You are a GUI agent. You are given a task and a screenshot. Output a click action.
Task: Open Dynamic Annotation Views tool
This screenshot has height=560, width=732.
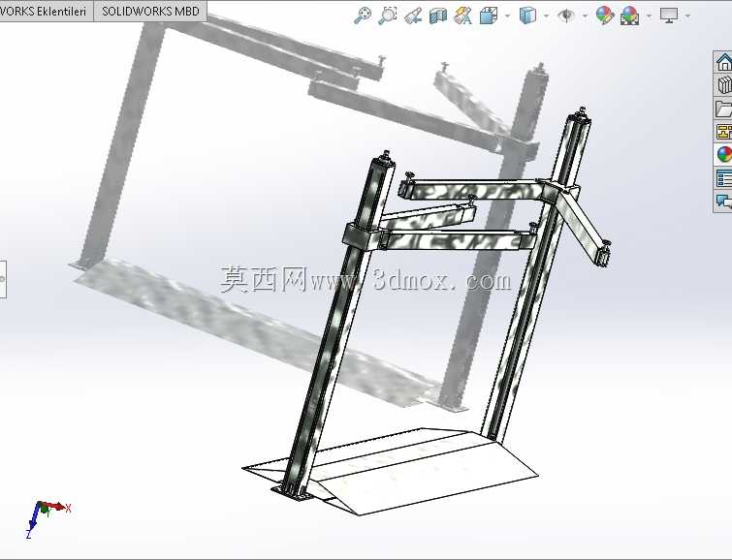click(x=462, y=16)
